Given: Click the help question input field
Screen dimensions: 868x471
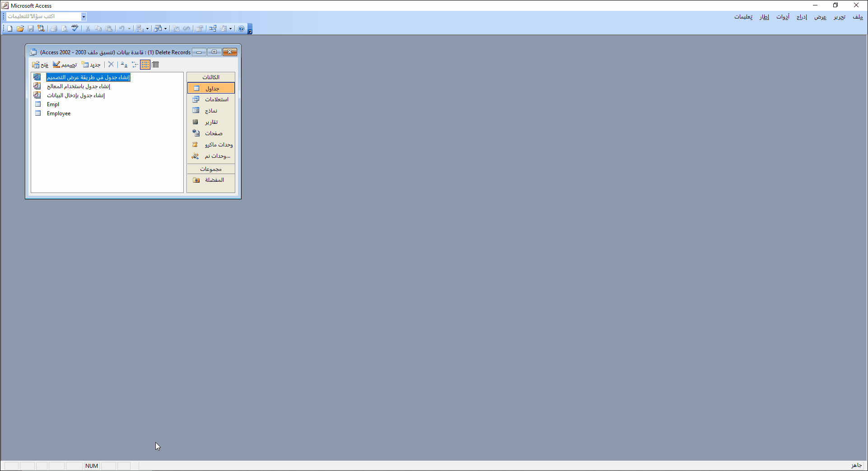Looking at the screenshot, I should pyautogui.click(x=43, y=17).
